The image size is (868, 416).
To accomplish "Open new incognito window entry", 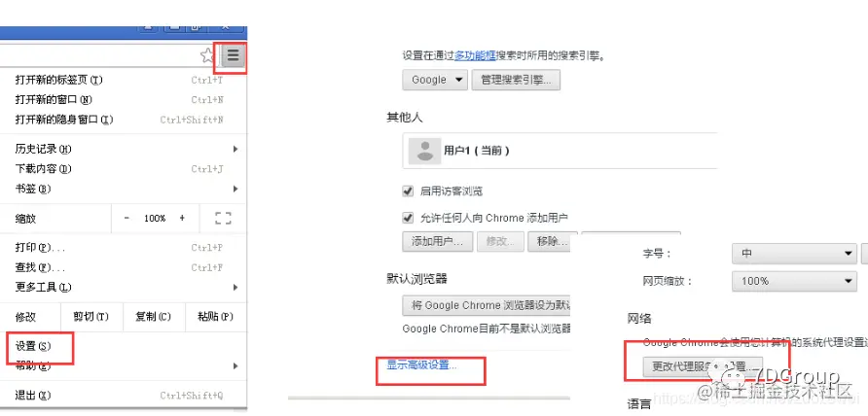I will click(124, 120).
